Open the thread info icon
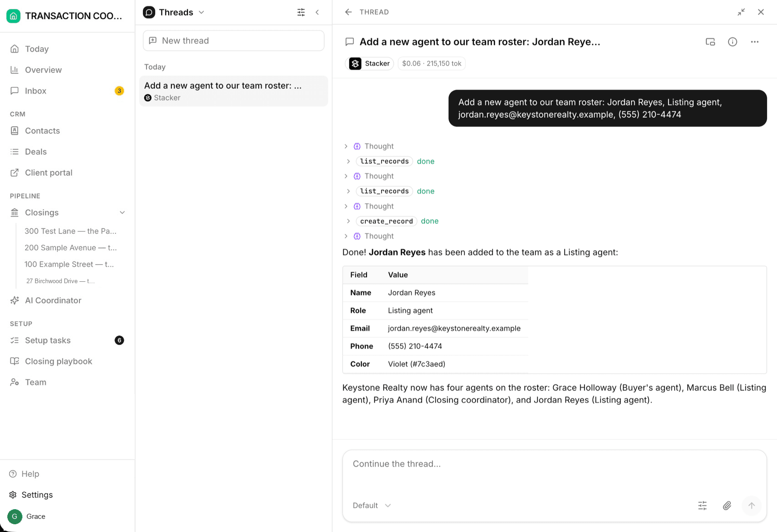 coord(733,42)
